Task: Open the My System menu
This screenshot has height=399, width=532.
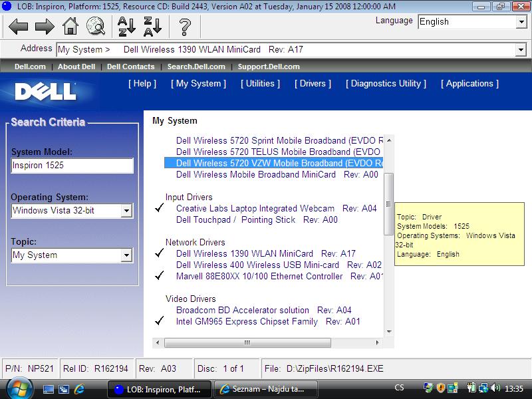Action: coord(198,84)
